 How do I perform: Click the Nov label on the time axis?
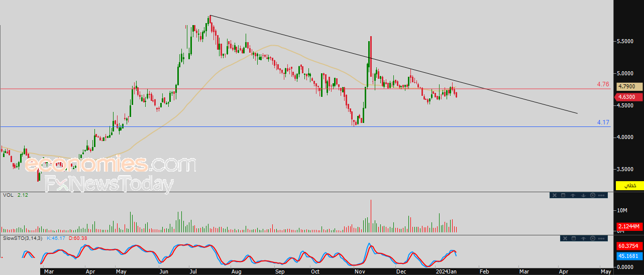click(x=360, y=271)
